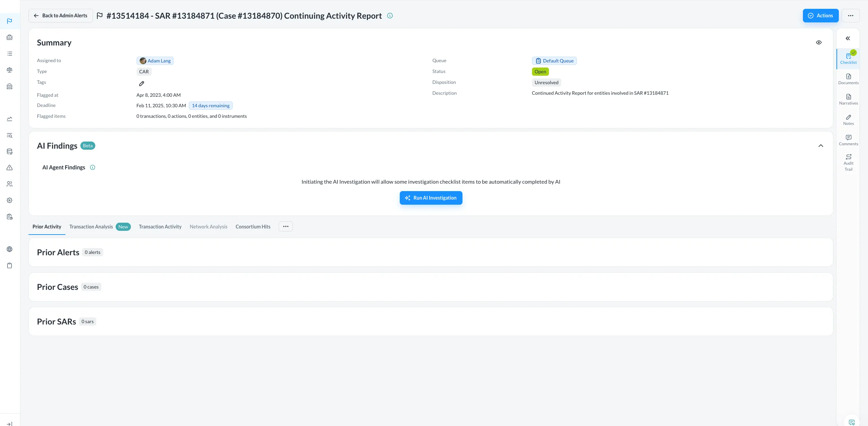Click the Default Queue link

(x=554, y=61)
